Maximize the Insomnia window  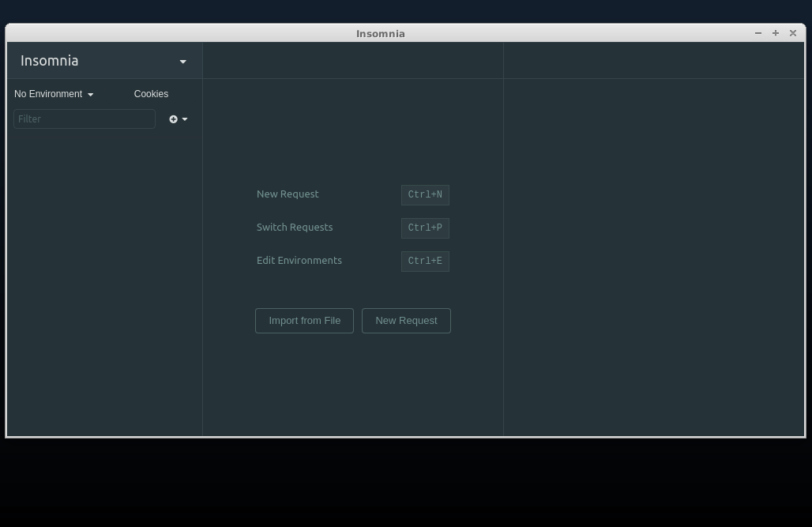[x=776, y=33]
